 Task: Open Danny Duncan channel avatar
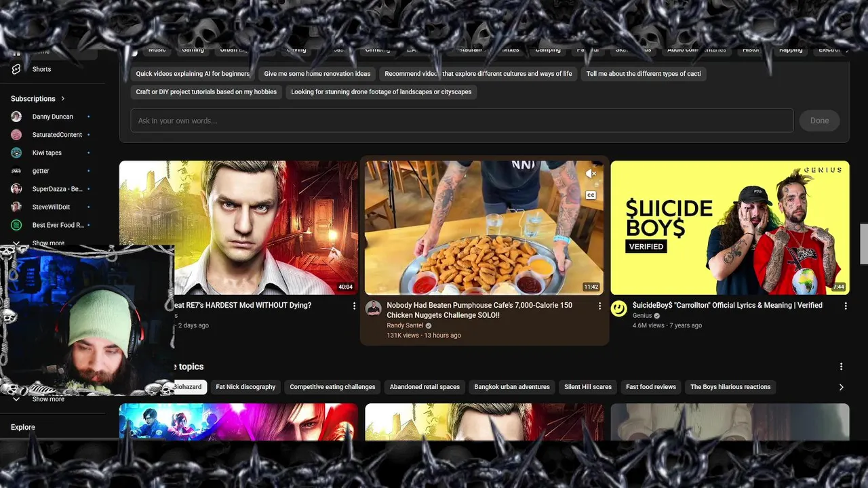point(16,117)
